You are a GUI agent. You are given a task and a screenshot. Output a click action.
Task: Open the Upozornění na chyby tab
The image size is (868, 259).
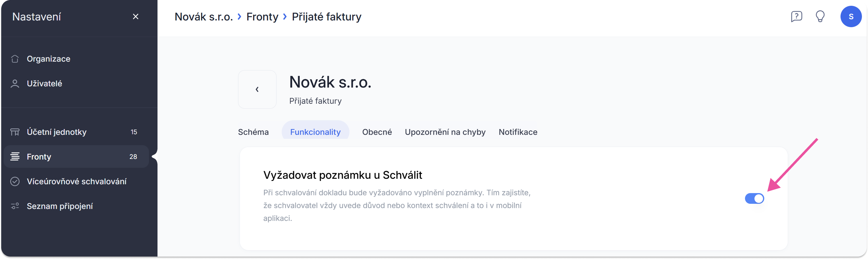coord(445,132)
